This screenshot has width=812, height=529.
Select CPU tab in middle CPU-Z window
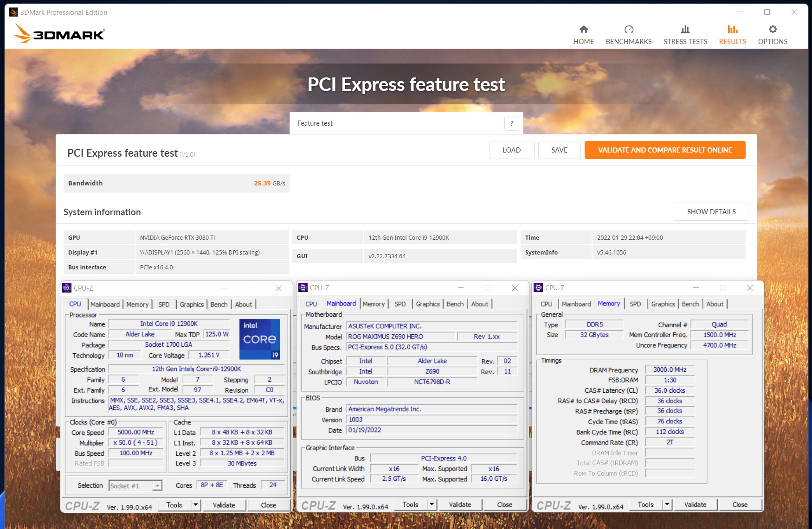coord(311,304)
